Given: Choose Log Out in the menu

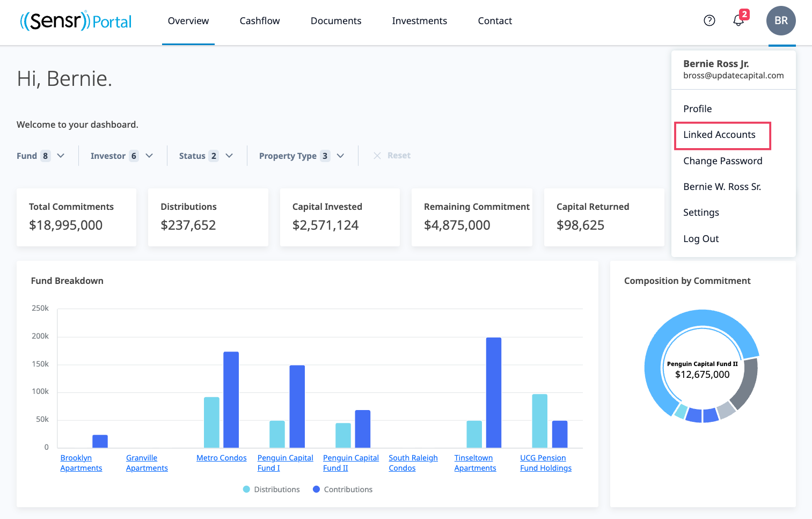Looking at the screenshot, I should point(700,239).
